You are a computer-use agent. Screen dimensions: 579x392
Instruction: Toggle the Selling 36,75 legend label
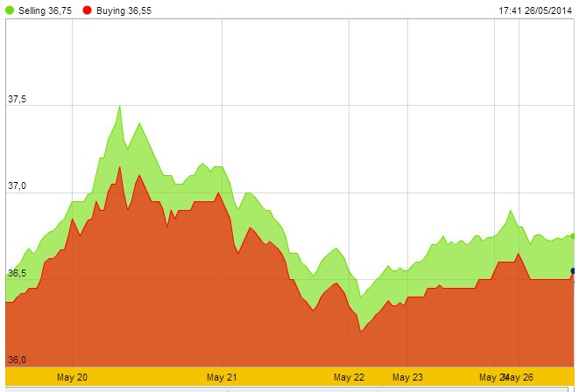click(x=43, y=9)
